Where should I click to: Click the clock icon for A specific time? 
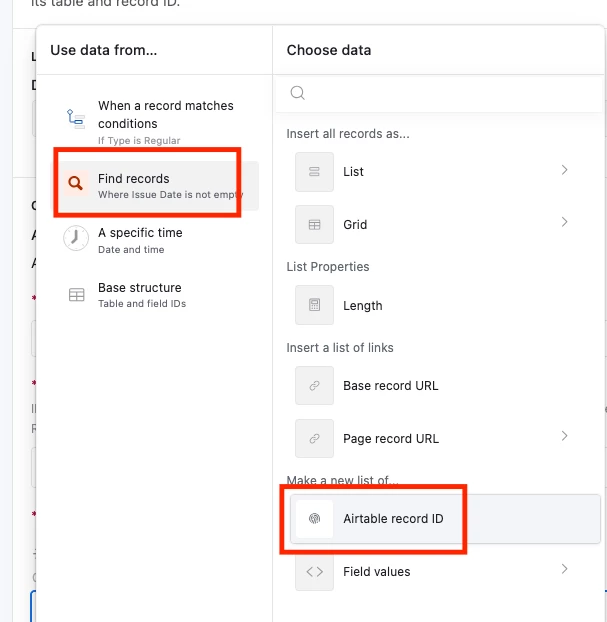[x=75, y=238]
